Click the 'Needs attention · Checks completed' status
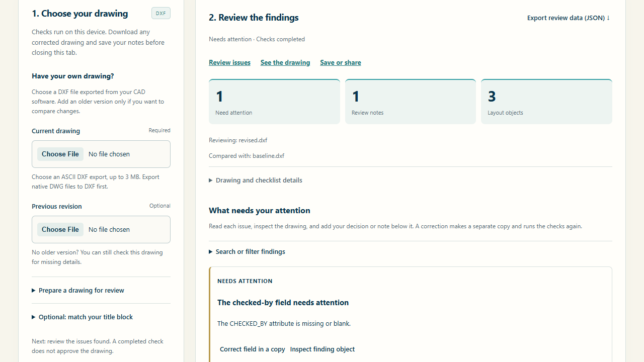The height and width of the screenshot is (362, 644). click(257, 39)
